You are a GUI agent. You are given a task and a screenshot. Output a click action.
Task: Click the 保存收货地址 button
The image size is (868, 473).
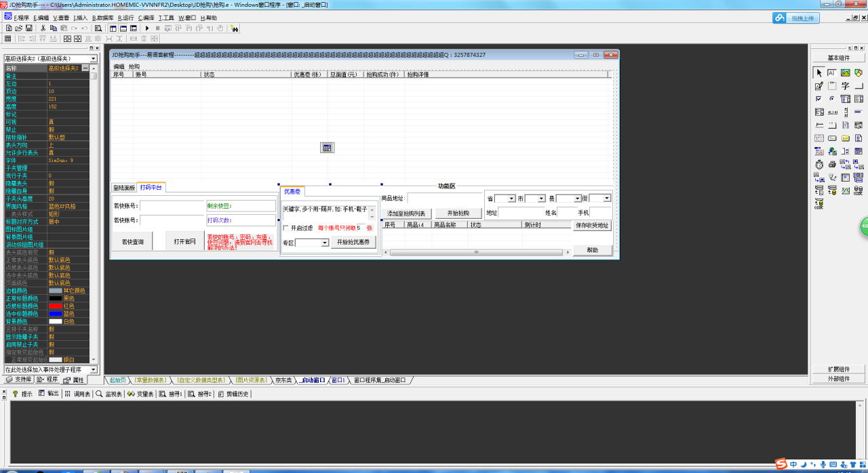click(x=592, y=226)
